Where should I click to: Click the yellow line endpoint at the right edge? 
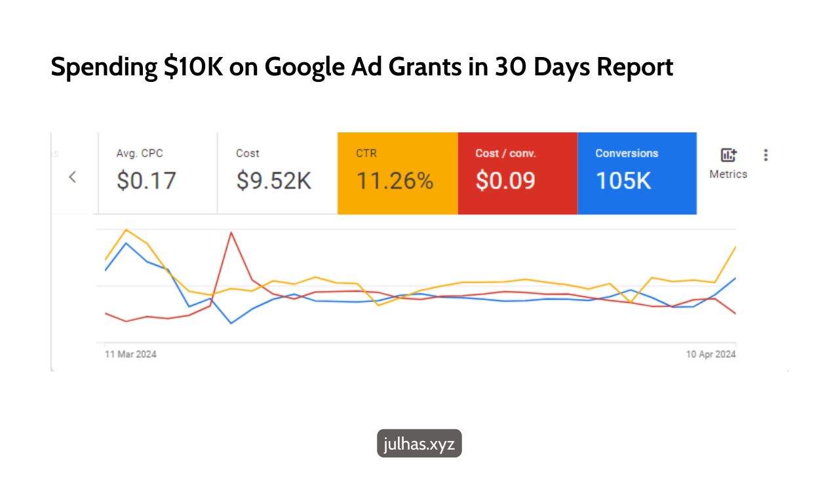(x=735, y=247)
